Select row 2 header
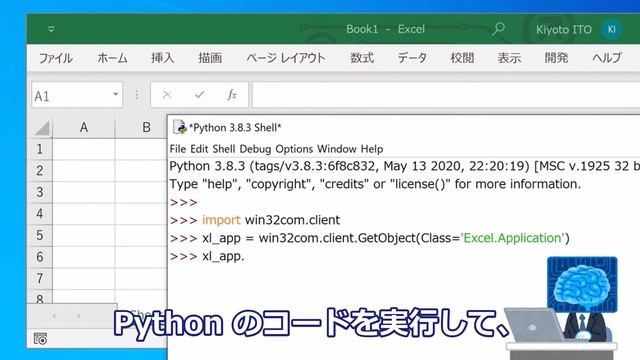This screenshot has height=360, width=640. click(40, 170)
